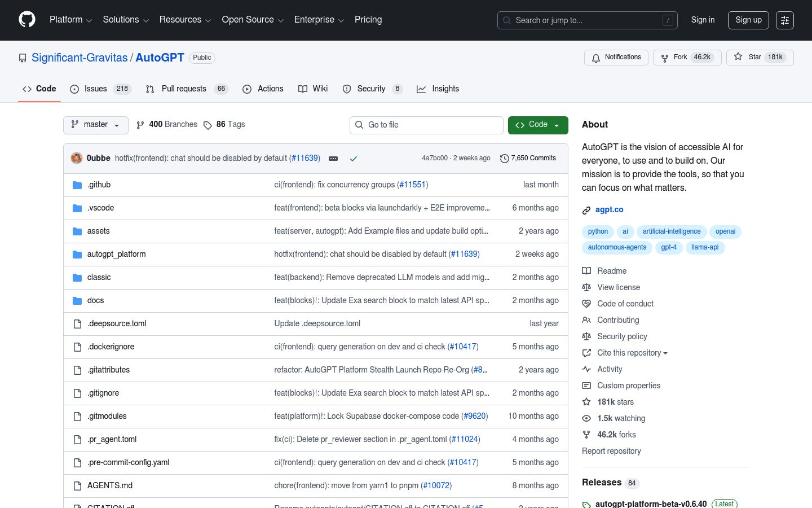This screenshot has height=508, width=812.
Task: Click the Code of conduct heart icon
Action: pyautogui.click(x=586, y=304)
